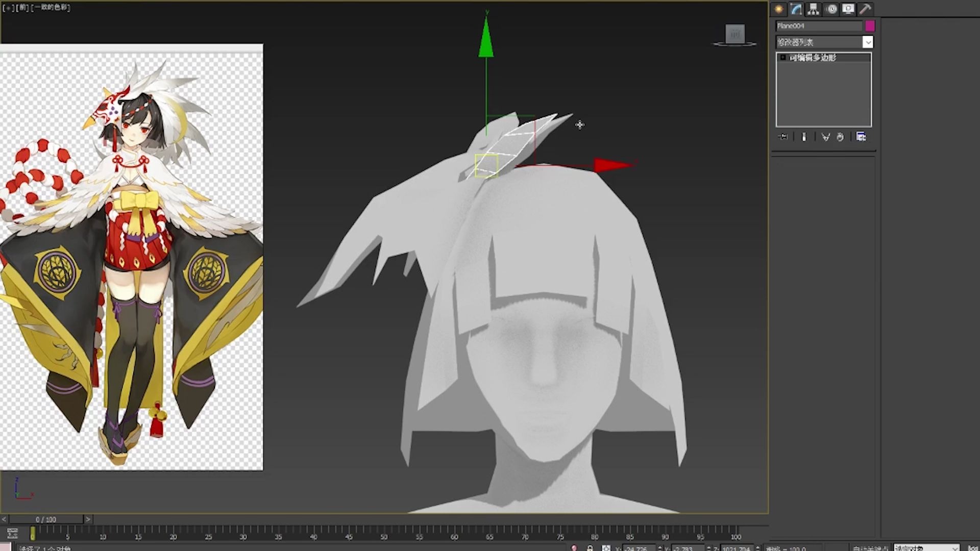Open the viewport shading label menu

click(x=51, y=7)
